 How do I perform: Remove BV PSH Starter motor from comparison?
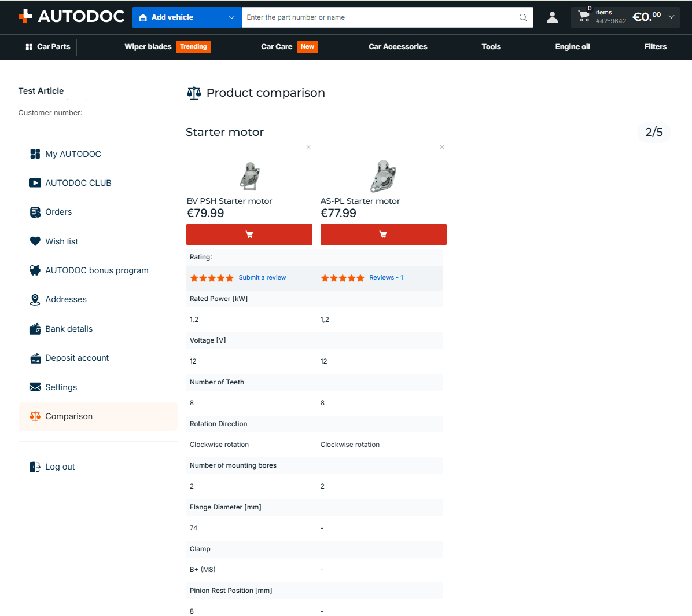pos(308,147)
